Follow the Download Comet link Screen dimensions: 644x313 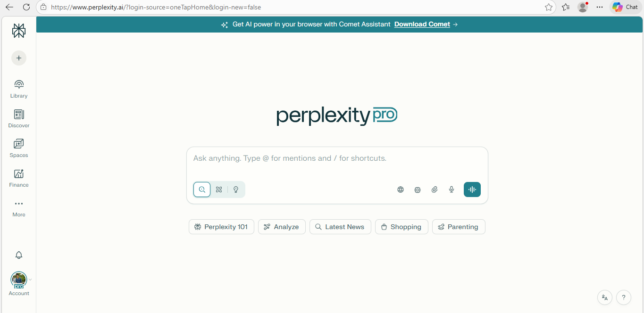click(x=422, y=24)
